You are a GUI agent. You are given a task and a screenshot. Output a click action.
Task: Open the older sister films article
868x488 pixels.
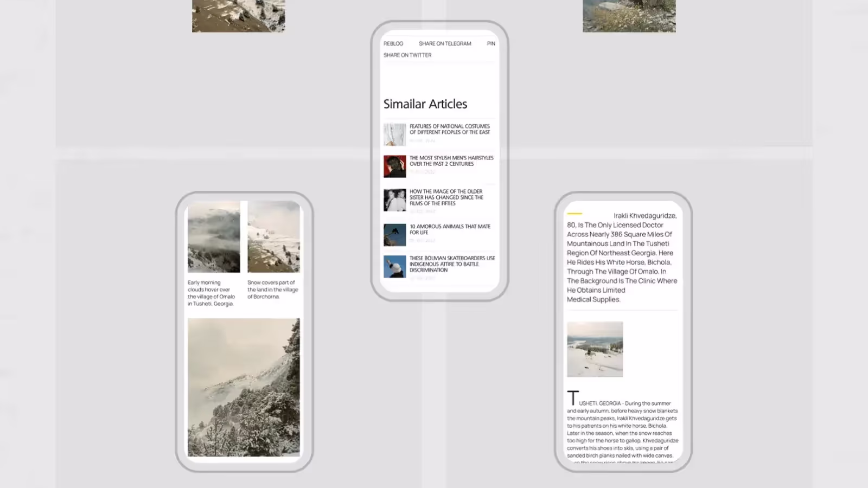click(x=446, y=197)
